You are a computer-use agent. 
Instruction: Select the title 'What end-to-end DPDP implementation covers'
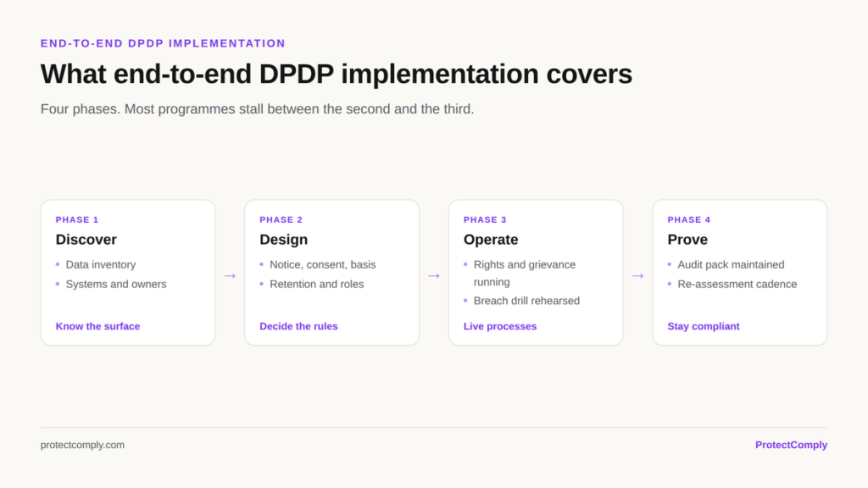[x=336, y=75]
